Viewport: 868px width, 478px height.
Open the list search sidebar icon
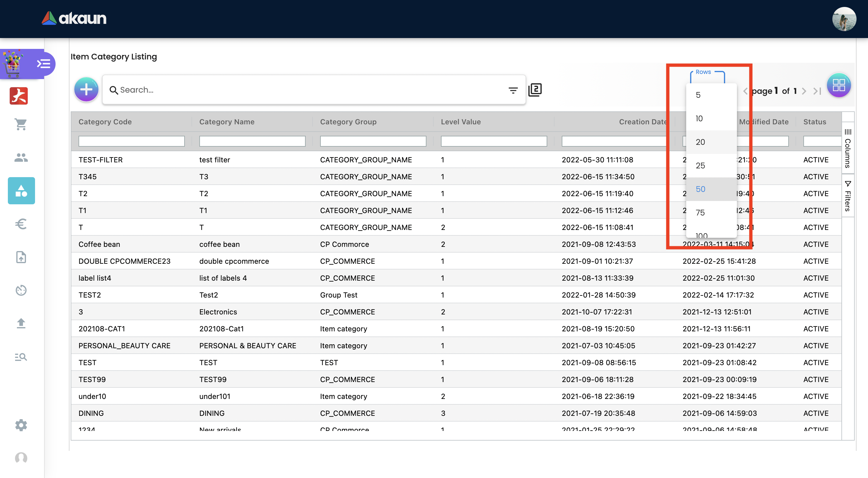pos(21,357)
